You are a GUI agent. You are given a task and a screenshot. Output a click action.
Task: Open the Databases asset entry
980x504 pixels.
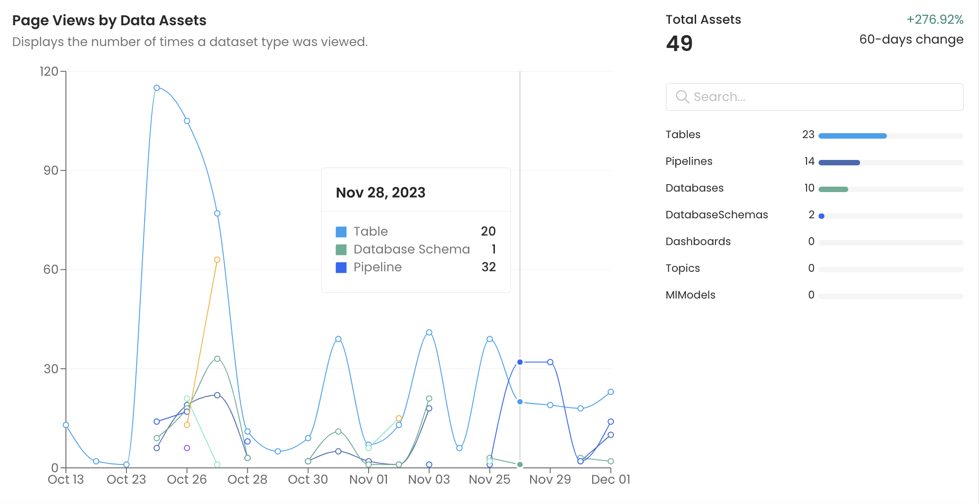(x=694, y=188)
